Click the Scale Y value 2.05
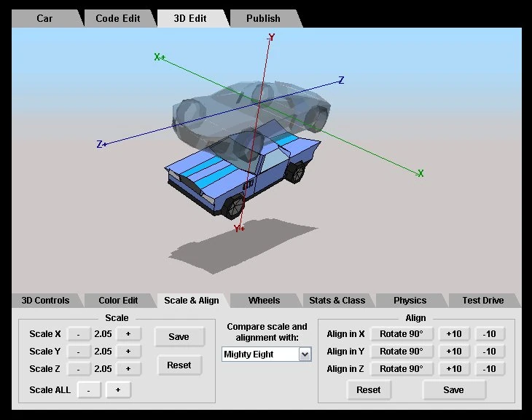 coord(103,352)
